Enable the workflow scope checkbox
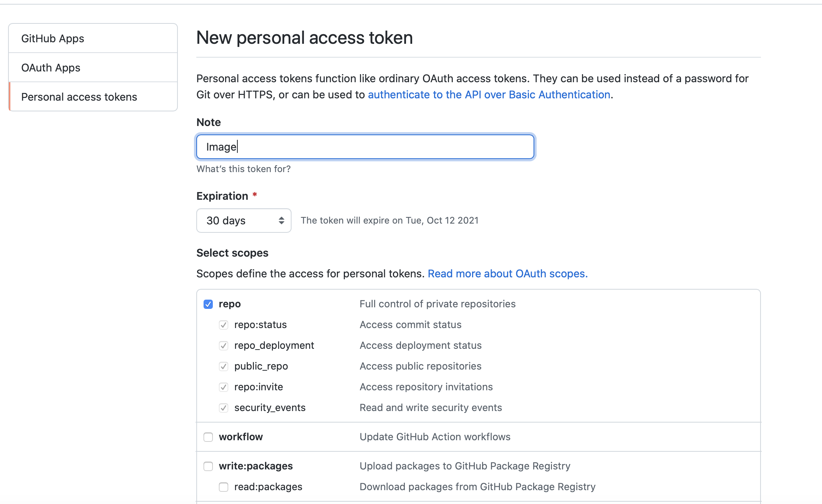This screenshot has height=504, width=822. [x=208, y=437]
